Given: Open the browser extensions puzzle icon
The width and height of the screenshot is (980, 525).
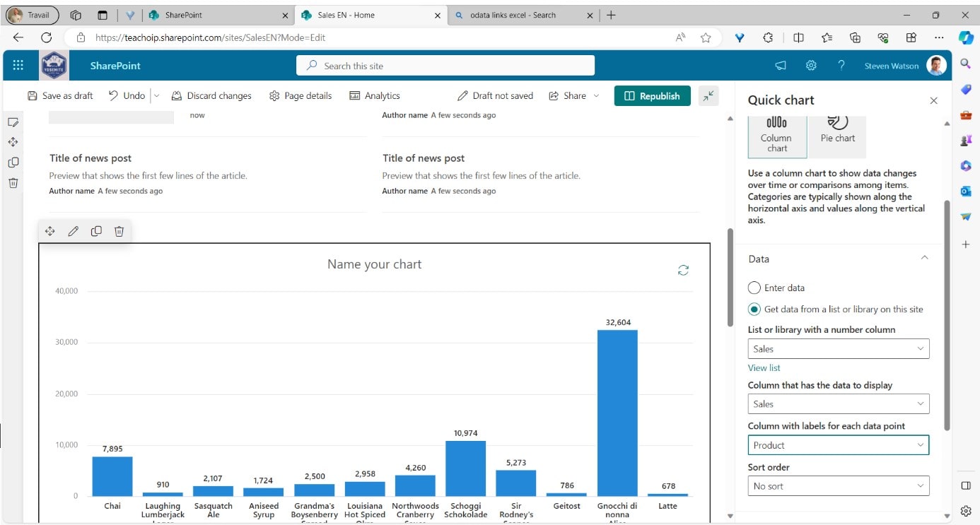Looking at the screenshot, I should tap(769, 37).
